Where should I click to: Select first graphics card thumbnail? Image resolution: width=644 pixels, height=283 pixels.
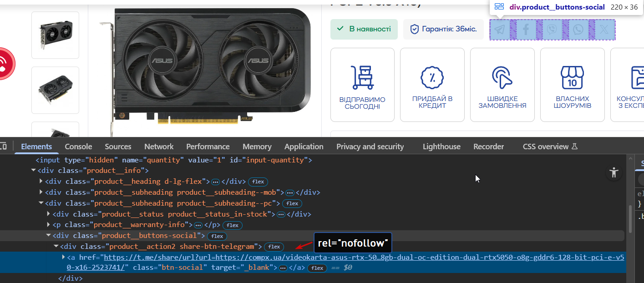(55, 35)
